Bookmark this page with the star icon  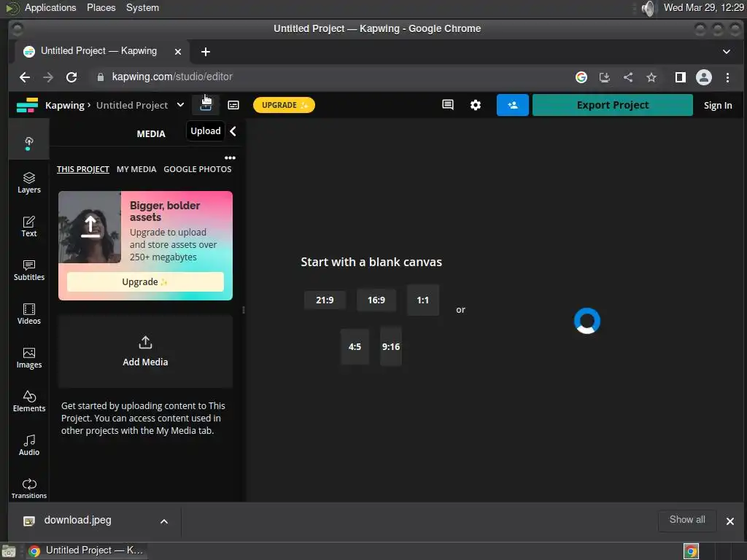[x=651, y=77]
